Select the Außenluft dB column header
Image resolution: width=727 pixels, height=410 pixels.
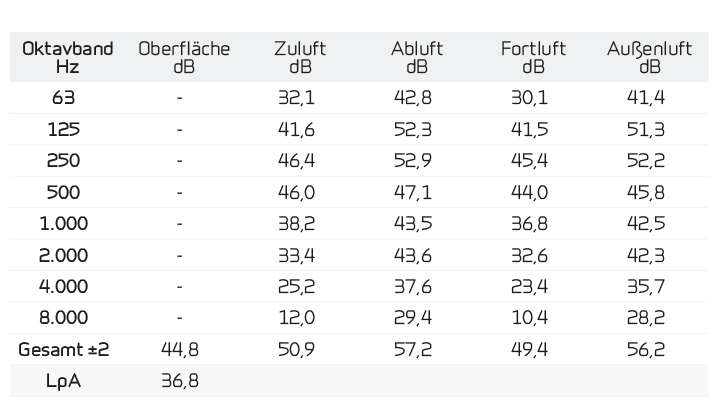pyautogui.click(x=650, y=58)
